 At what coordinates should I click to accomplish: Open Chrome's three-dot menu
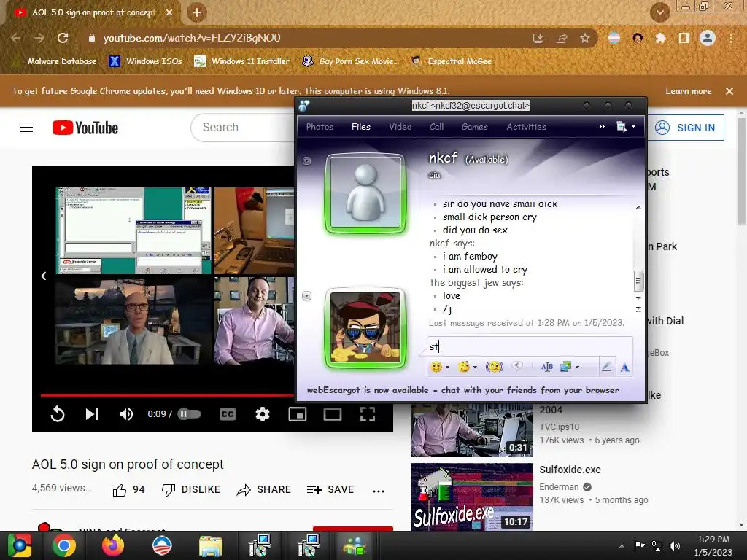point(731,38)
